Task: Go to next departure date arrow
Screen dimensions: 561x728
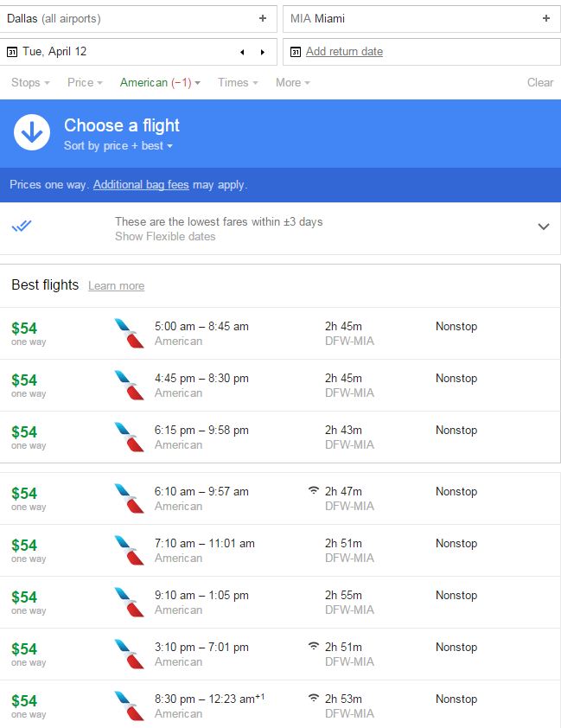Action: pos(263,52)
